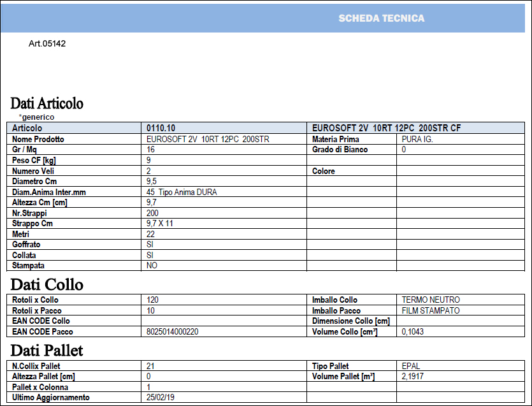Click the empty EAN CODE Collo field

224,321
